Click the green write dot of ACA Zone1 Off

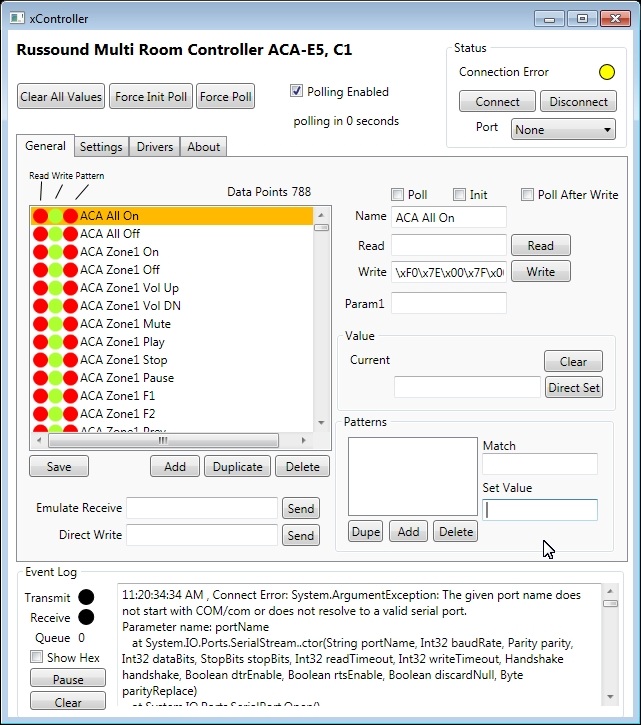point(55,270)
